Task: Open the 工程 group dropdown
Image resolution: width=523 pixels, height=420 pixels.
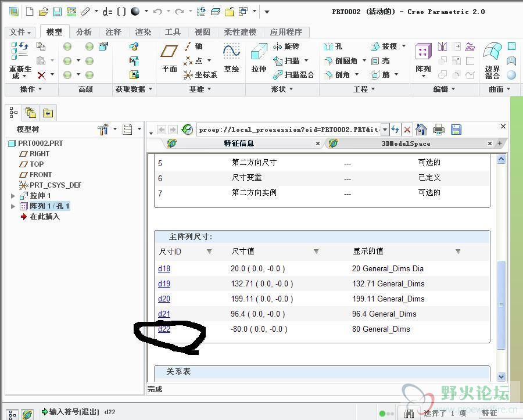Action: pyautogui.click(x=364, y=89)
